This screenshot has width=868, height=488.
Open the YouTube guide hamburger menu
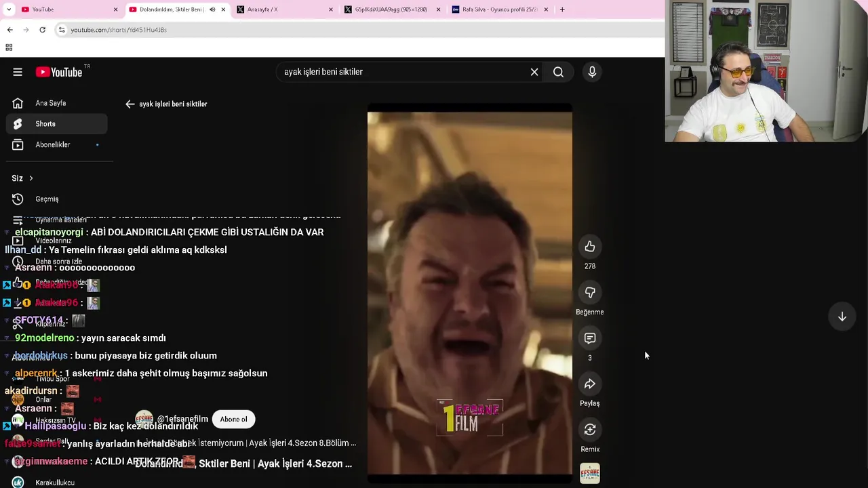18,72
